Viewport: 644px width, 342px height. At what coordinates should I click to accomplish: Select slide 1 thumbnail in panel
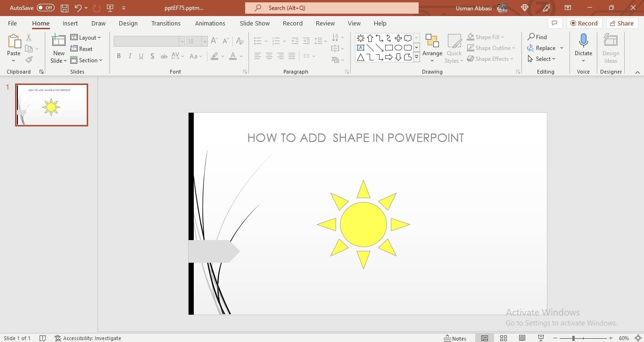pos(51,105)
